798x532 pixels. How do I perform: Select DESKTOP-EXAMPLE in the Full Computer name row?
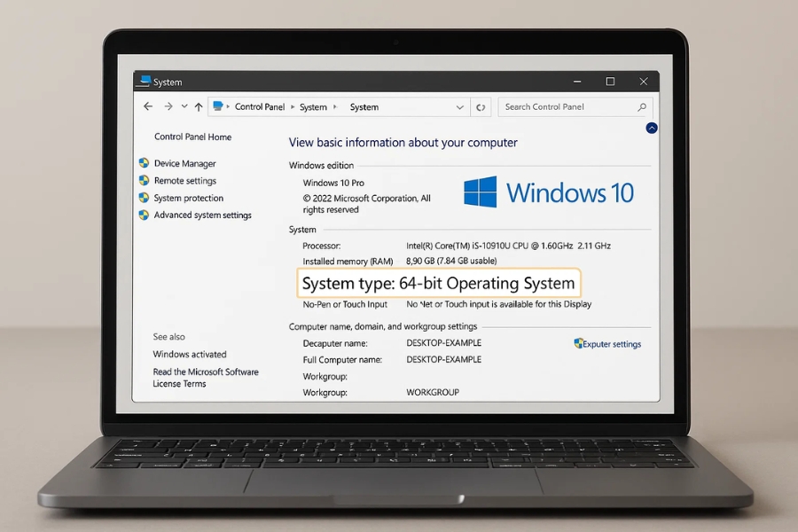pyautogui.click(x=444, y=359)
